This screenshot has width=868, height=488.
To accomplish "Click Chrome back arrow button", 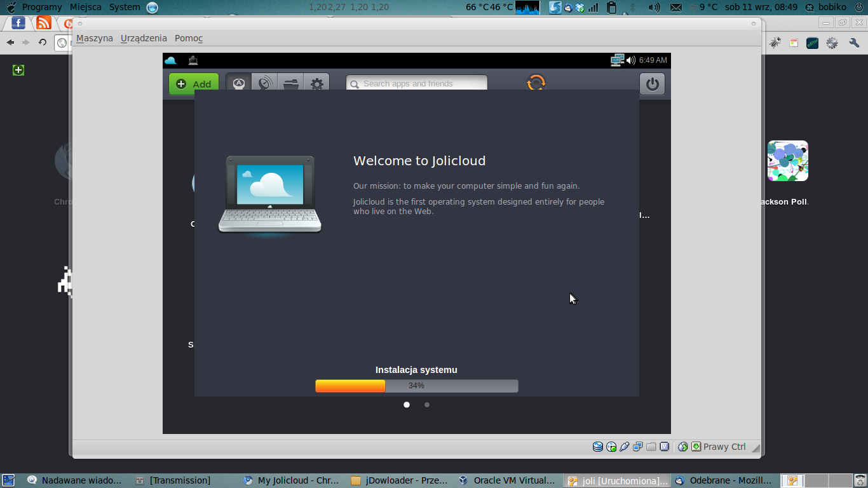I will pos(10,43).
